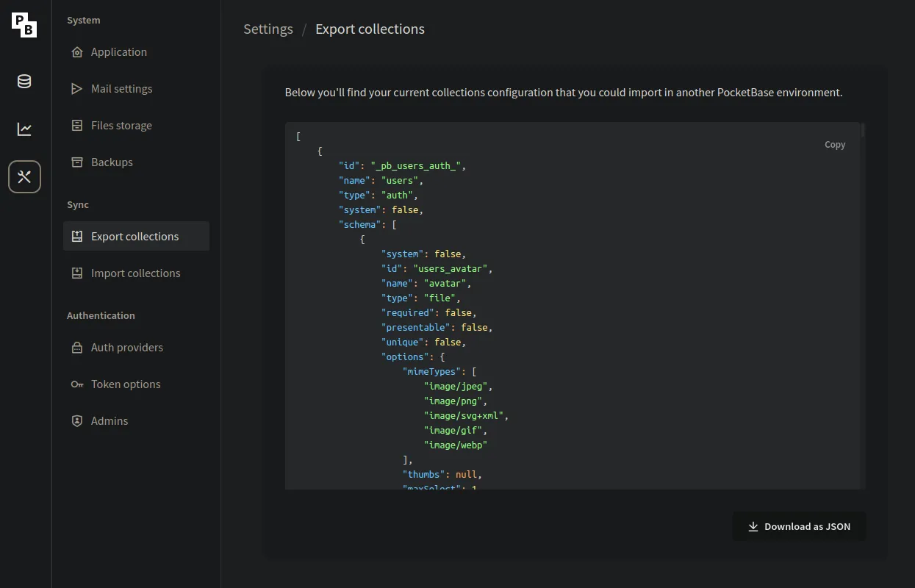The width and height of the screenshot is (915, 588).
Task: Open Collections via the database icon
Action: tap(24, 82)
